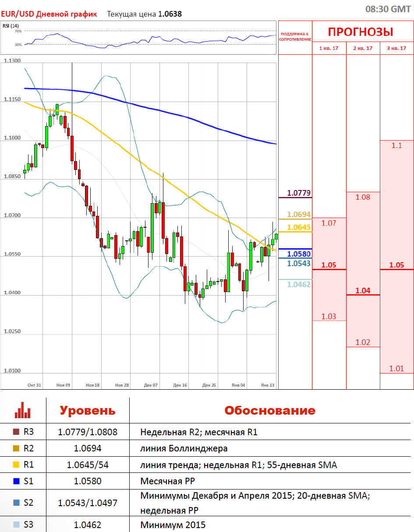Click the 1.0462 support level label

pos(299,285)
